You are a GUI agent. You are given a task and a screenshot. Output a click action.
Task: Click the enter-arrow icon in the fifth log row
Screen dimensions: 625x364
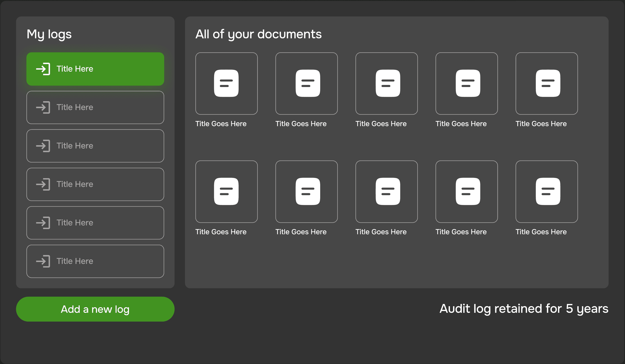click(x=43, y=223)
